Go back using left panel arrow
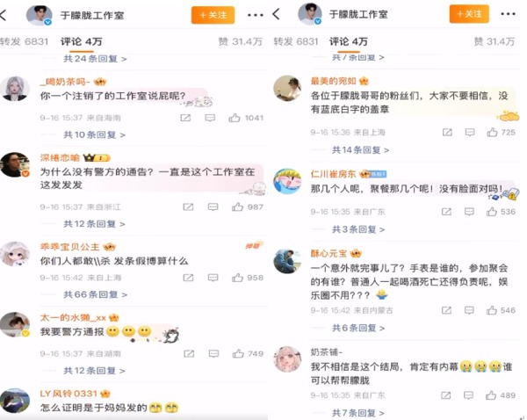The width and height of the screenshot is (527, 420). click(x=4, y=15)
